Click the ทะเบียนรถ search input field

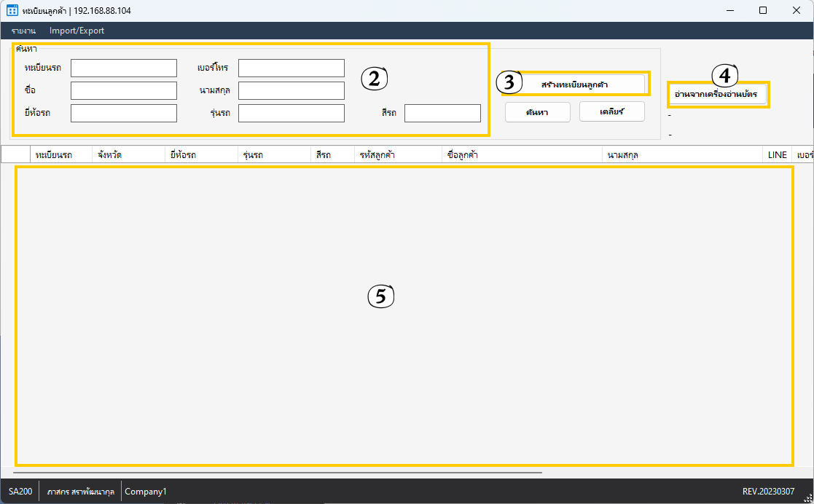[x=123, y=68]
